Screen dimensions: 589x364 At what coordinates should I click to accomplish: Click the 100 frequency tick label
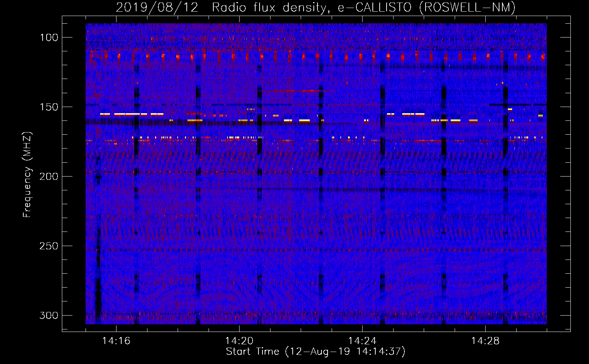[49, 37]
